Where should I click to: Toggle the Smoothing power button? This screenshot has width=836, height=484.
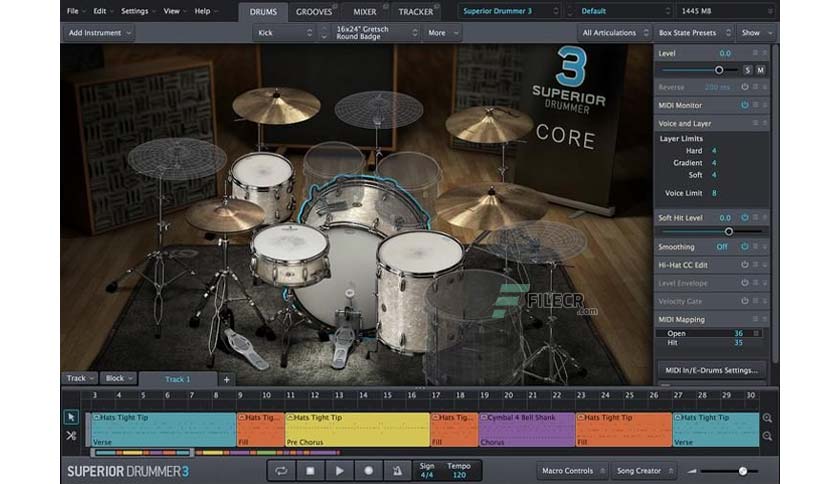click(744, 247)
